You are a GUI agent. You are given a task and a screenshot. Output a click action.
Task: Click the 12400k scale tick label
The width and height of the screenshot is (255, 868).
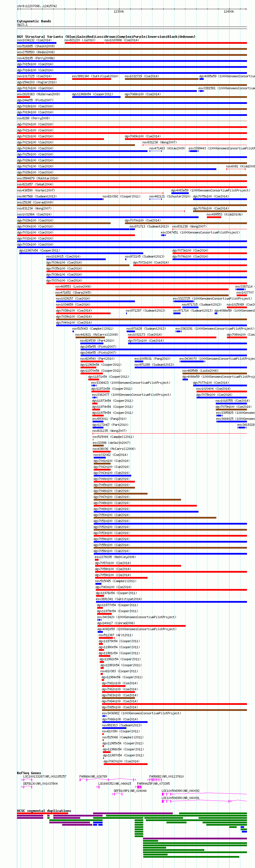tap(229, 11)
